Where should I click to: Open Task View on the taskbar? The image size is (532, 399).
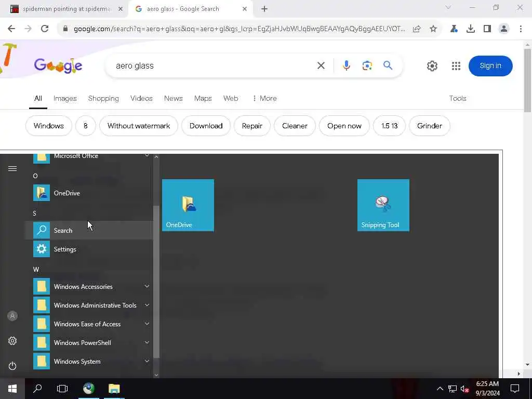[x=62, y=389]
